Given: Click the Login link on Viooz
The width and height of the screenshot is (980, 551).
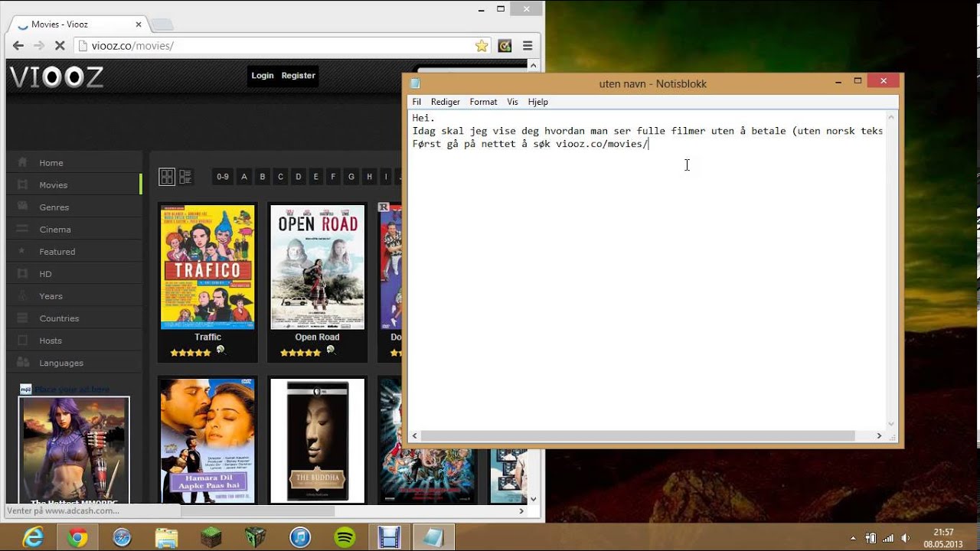Looking at the screenshot, I should [263, 76].
